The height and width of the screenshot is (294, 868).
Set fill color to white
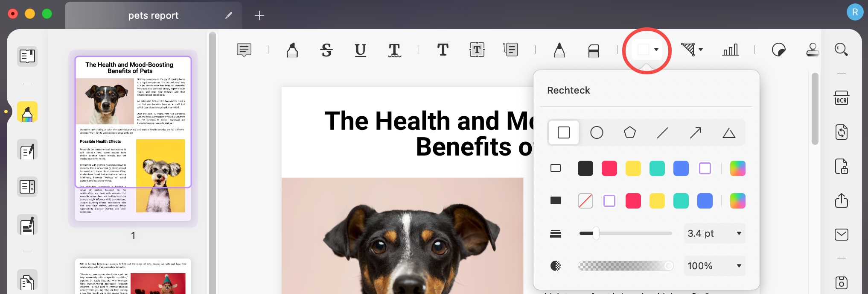(609, 201)
